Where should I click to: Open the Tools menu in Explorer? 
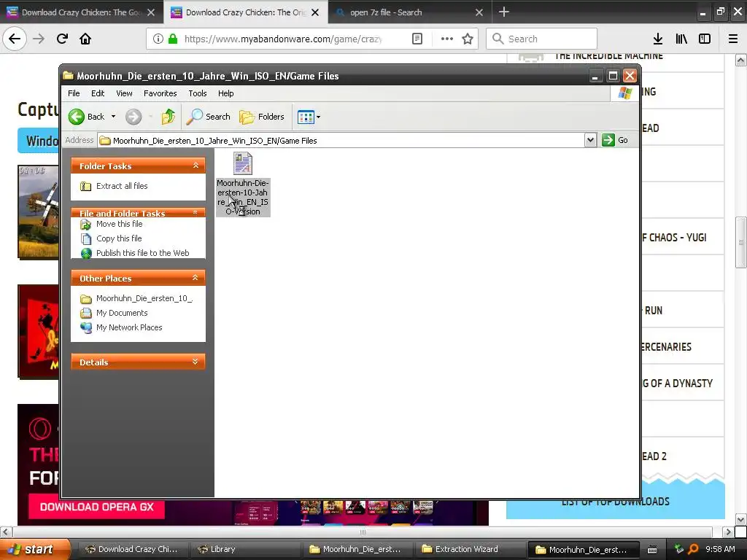coord(197,93)
